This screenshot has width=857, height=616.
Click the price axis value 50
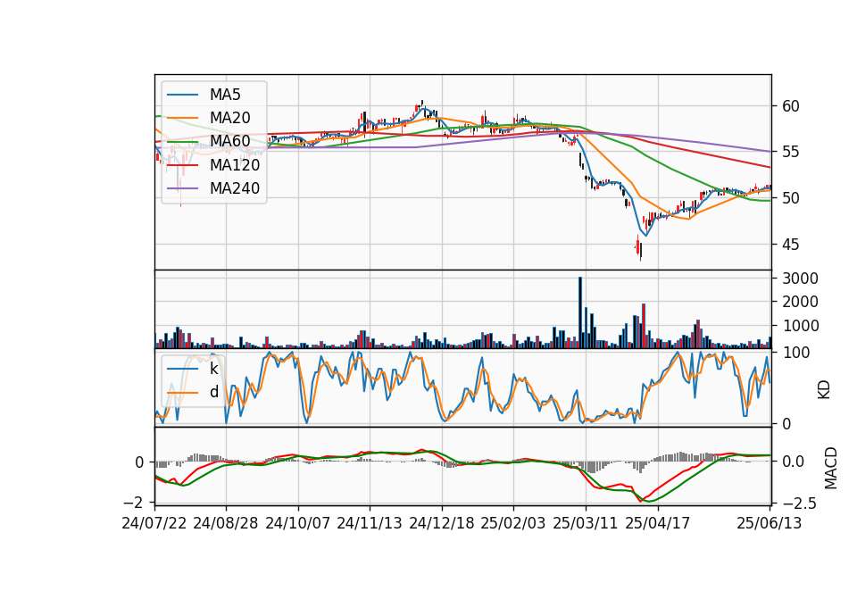click(790, 198)
